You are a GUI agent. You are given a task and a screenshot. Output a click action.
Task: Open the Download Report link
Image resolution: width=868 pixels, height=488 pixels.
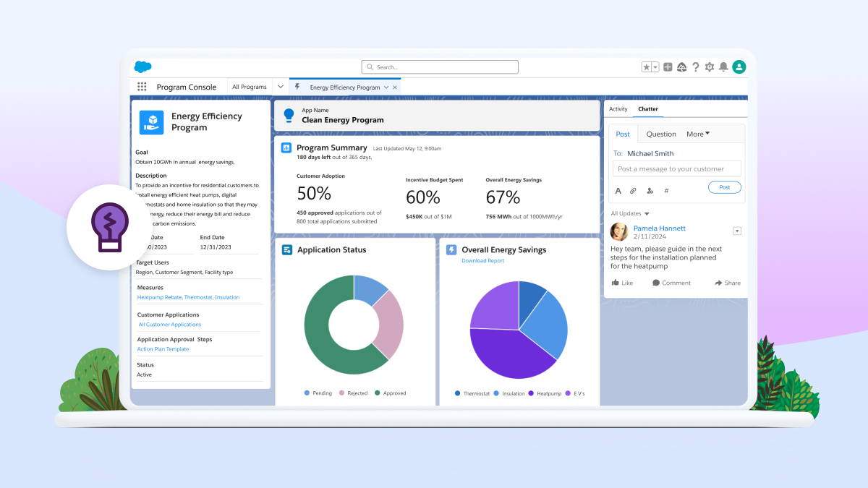(x=482, y=260)
